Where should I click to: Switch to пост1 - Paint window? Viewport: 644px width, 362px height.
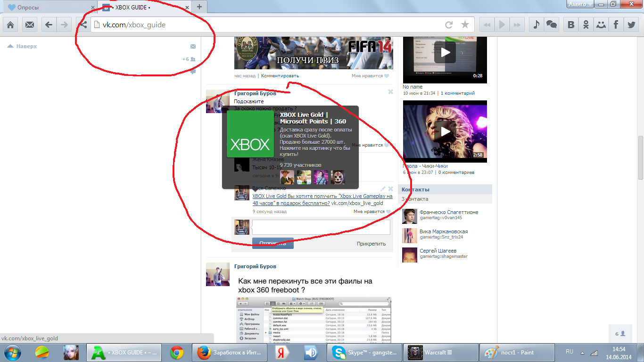tap(516, 352)
